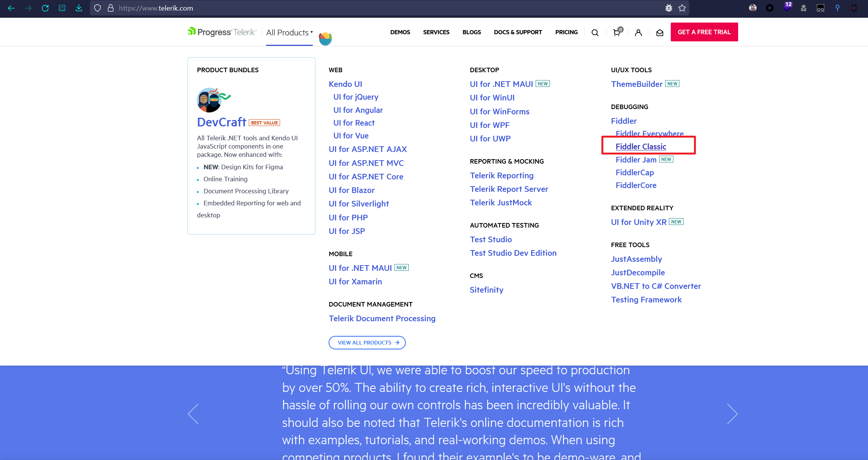Screen dimensions: 868x460
Task: Show previous testimonial with left chevron
Action: click(193, 414)
